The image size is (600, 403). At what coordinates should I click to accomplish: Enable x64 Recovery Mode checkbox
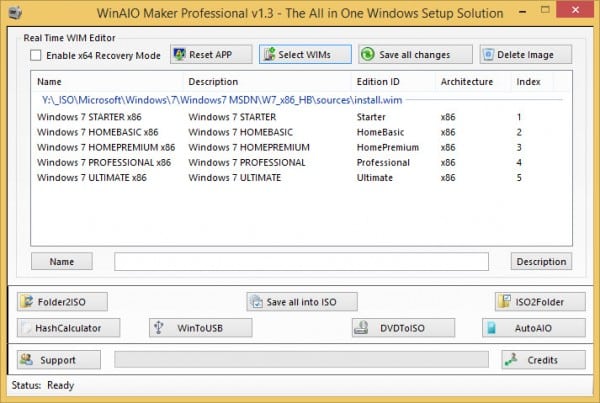pyautogui.click(x=36, y=55)
